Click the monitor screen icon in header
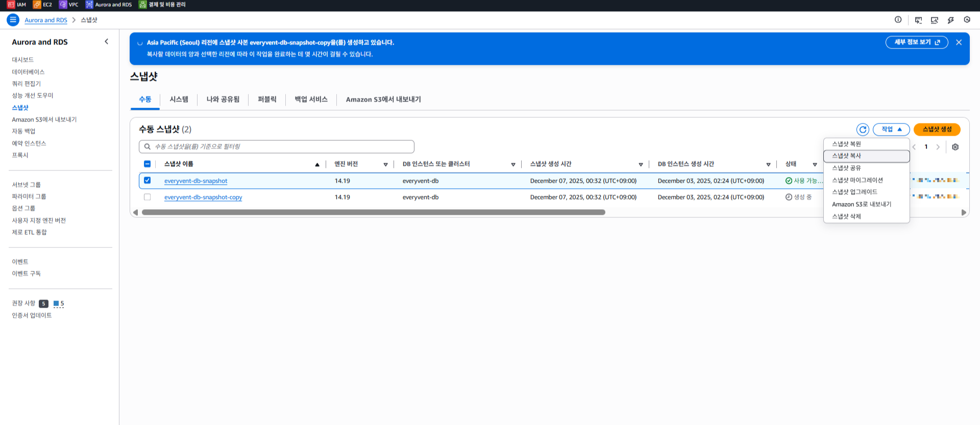Screen dimensions: 980x425 click(x=935, y=20)
